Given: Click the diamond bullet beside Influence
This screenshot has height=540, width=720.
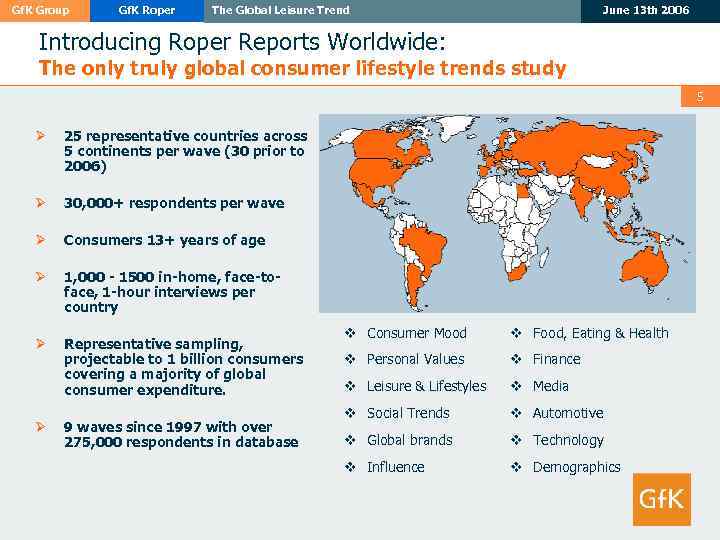Looking at the screenshot, I should click(x=350, y=467).
